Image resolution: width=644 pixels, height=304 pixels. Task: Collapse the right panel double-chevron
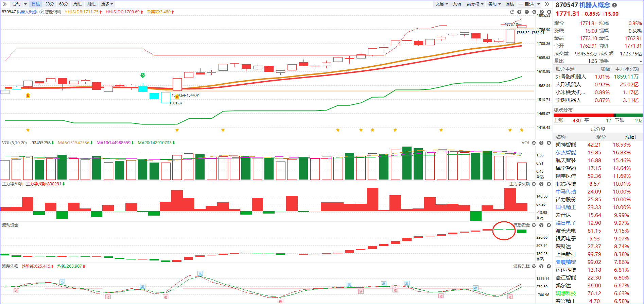pyautogui.click(x=547, y=4)
